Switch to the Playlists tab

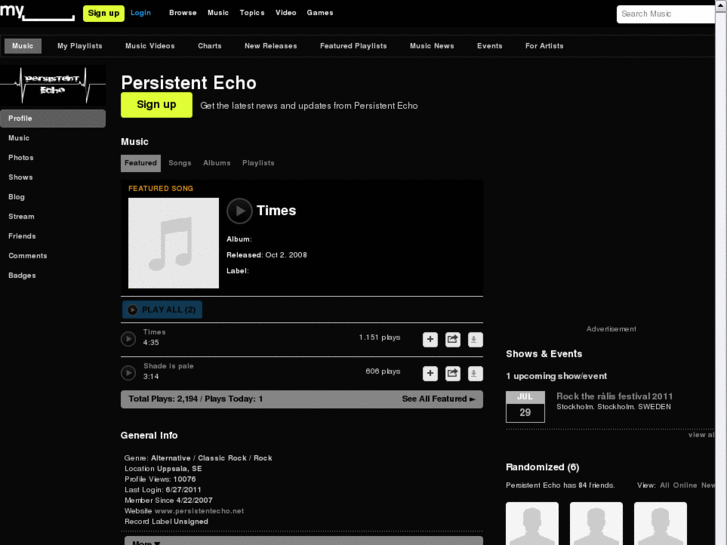[x=258, y=163]
